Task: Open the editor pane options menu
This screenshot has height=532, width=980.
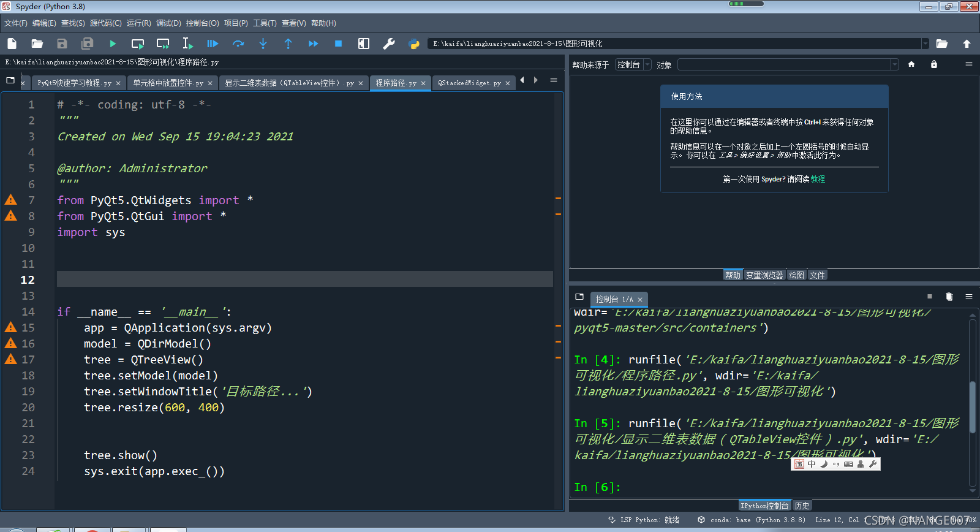Action: pyautogui.click(x=554, y=80)
